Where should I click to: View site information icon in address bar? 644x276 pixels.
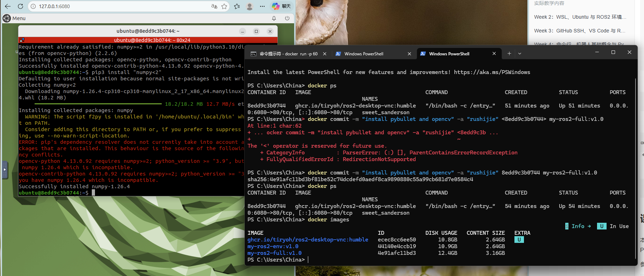[x=33, y=6]
